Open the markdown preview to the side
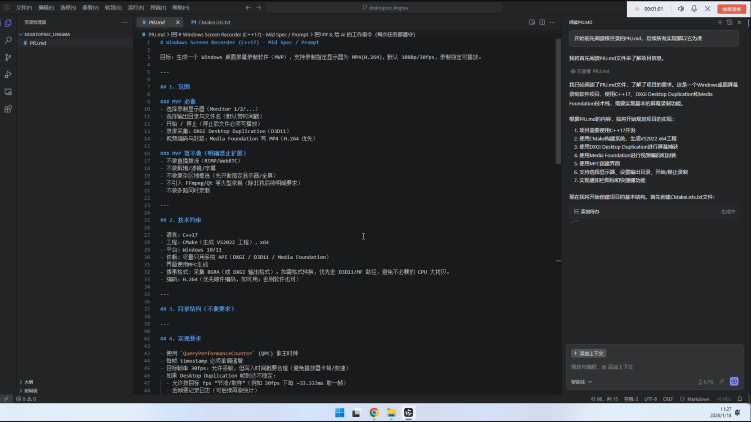Viewport: 751px width, 422px height. point(532,23)
